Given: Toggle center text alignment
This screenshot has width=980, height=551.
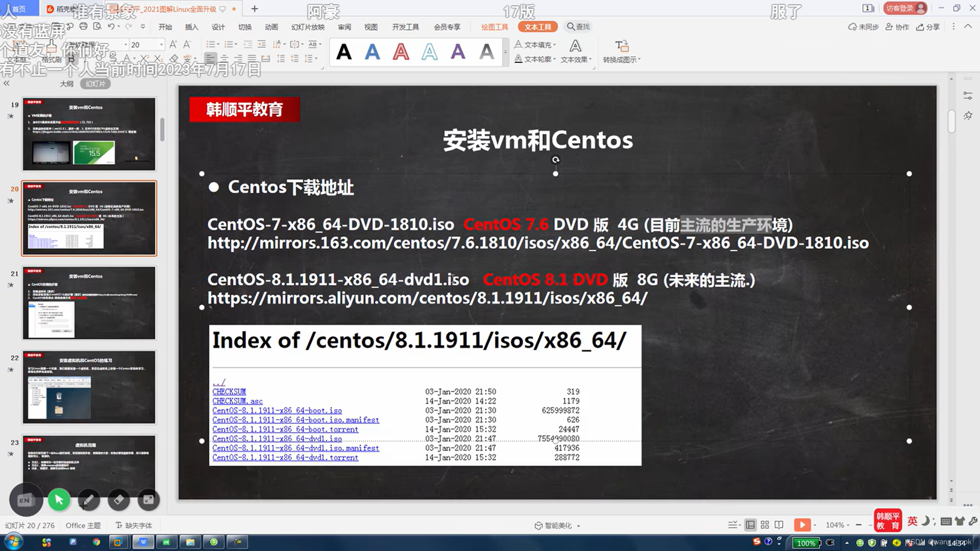Looking at the screenshot, I should pos(225,59).
